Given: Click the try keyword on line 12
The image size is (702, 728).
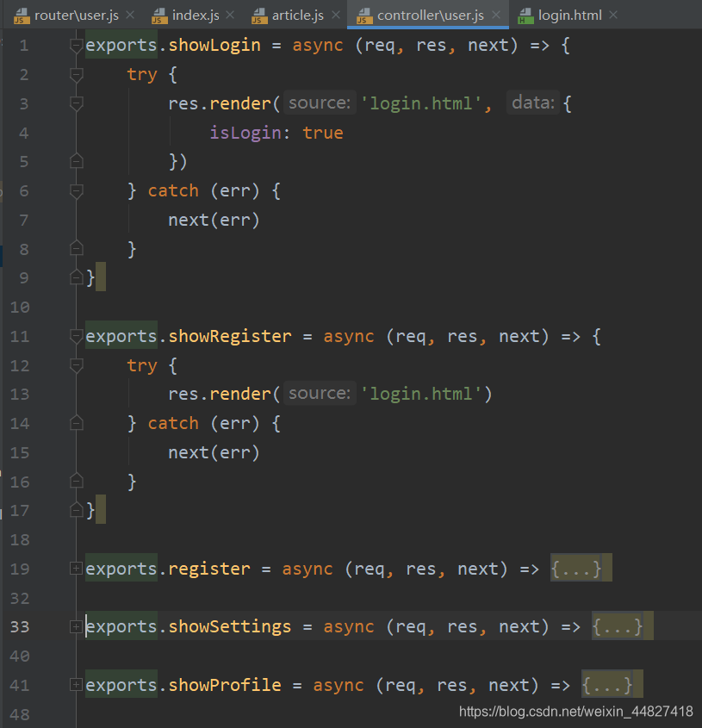Looking at the screenshot, I should pos(142,366).
